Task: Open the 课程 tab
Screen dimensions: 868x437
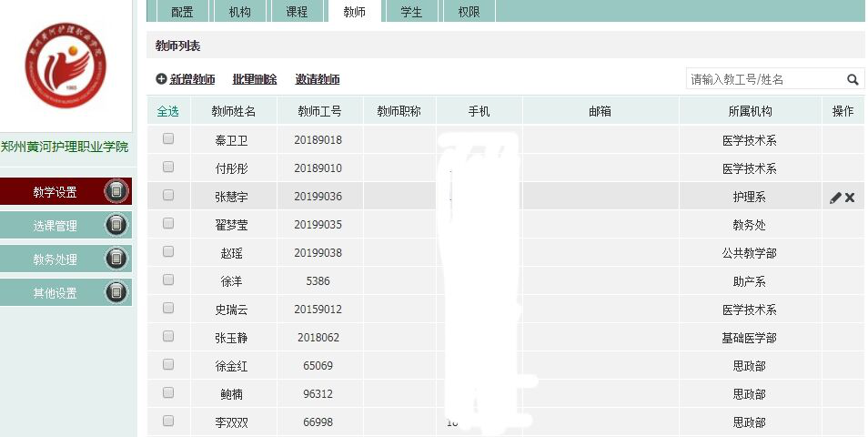Action: [x=297, y=12]
